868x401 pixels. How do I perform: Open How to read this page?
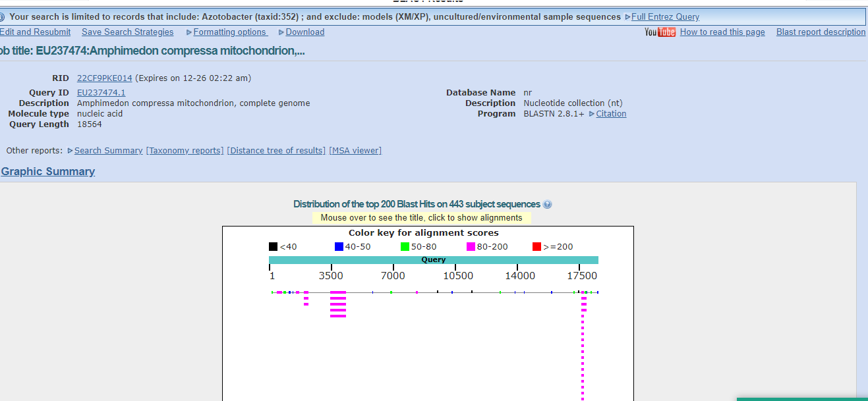click(722, 32)
